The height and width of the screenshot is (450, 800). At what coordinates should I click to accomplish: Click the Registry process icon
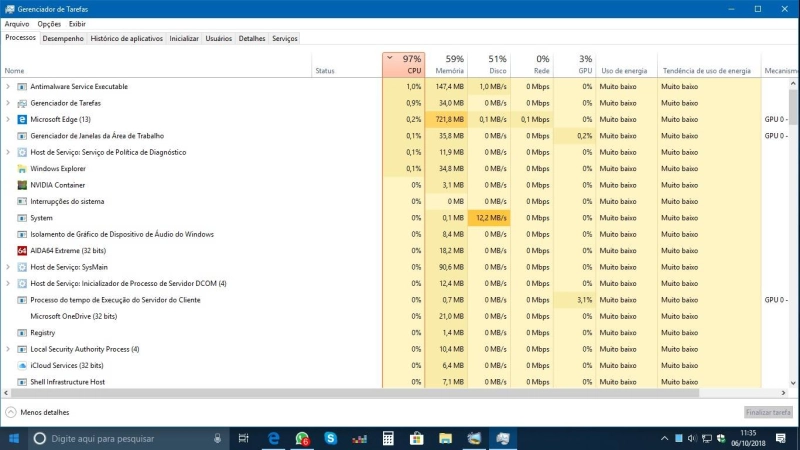[x=22, y=333]
